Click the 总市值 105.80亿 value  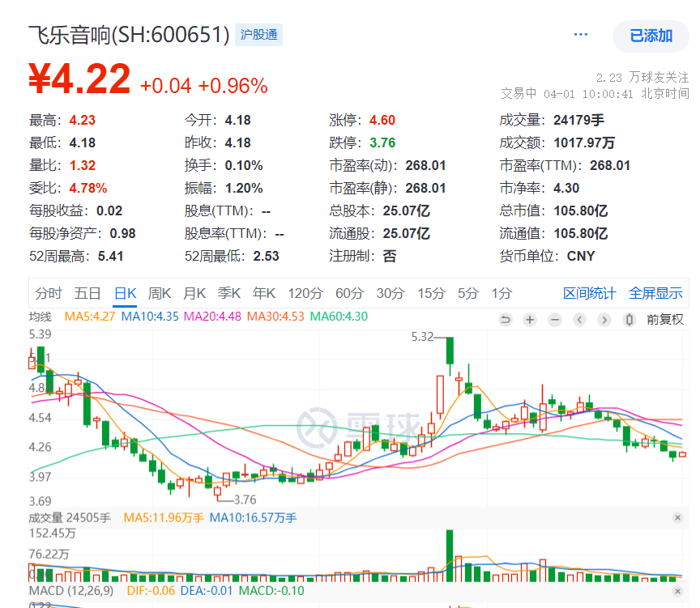tap(580, 210)
